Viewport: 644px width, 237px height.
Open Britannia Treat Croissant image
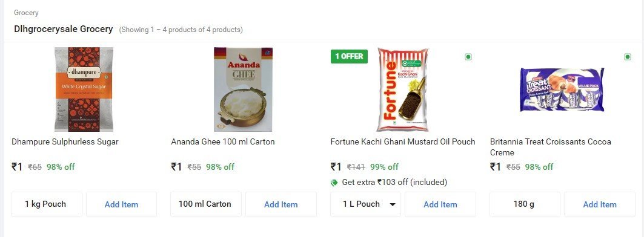tap(562, 89)
